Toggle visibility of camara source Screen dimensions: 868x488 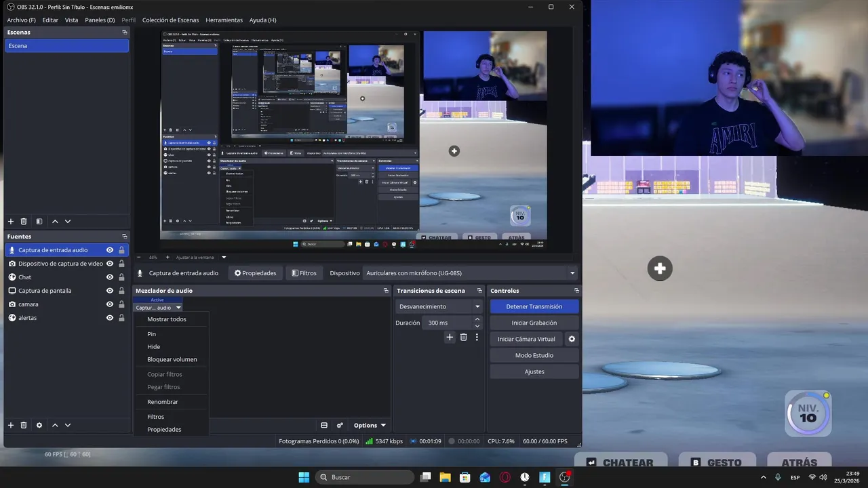point(110,304)
